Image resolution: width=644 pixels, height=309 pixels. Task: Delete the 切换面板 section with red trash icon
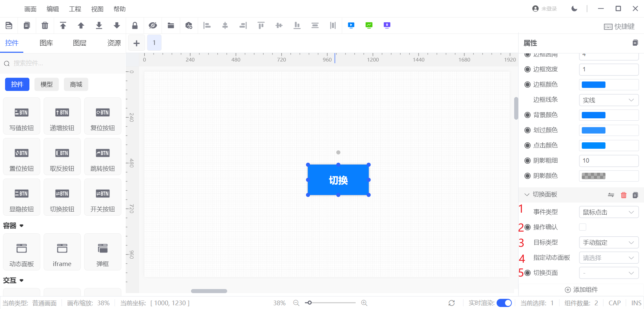[x=624, y=195]
